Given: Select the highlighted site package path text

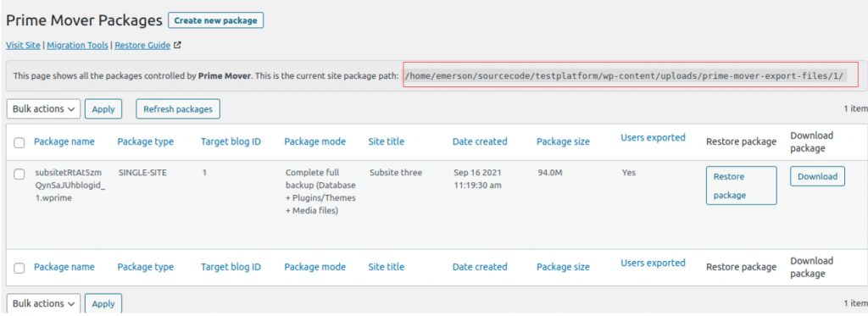Looking at the screenshot, I should tap(625, 75).
